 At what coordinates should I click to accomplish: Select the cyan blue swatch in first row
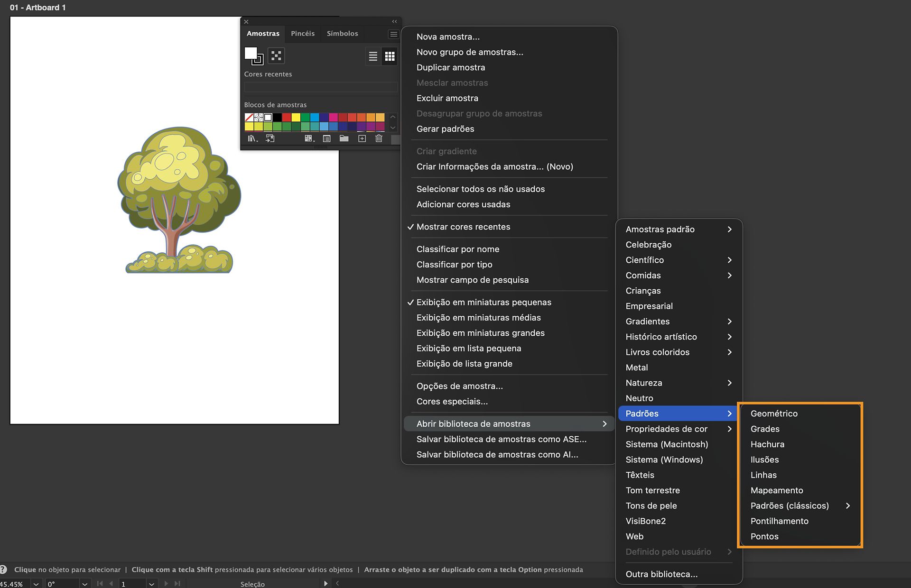coord(315,118)
